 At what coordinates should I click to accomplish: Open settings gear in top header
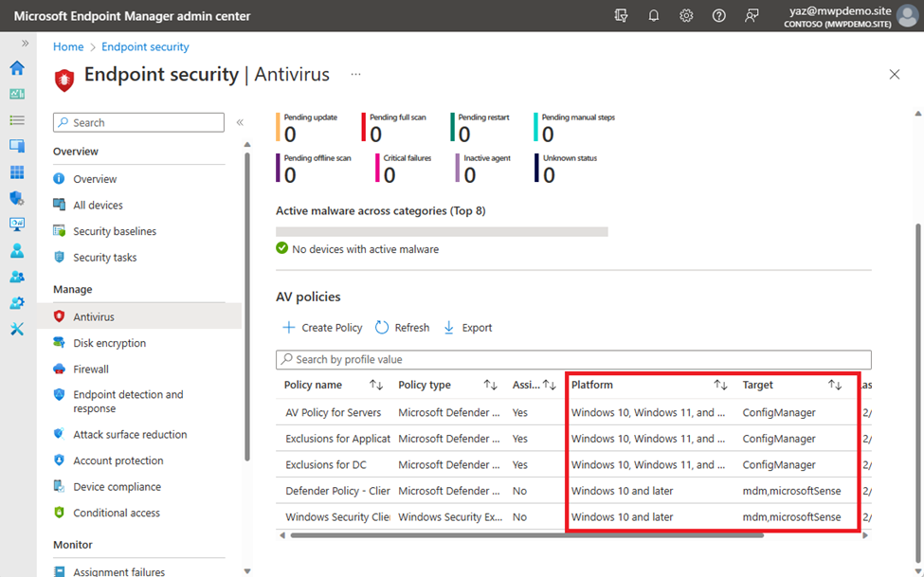[686, 16]
